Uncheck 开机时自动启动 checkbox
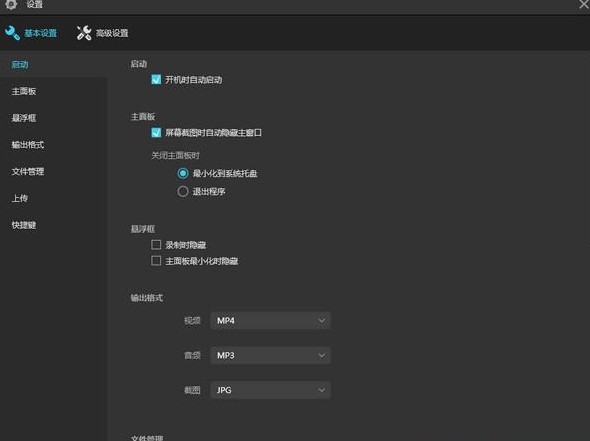The height and width of the screenshot is (441, 590). 156,79
